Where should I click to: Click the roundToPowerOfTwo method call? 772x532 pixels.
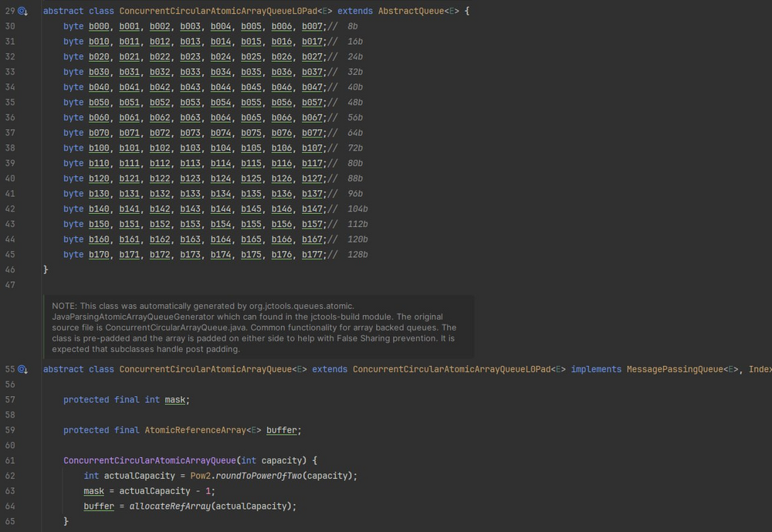[259, 476]
